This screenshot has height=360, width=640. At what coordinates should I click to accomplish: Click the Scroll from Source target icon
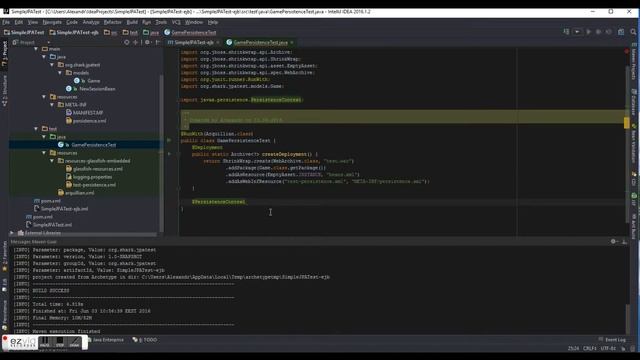point(127,42)
